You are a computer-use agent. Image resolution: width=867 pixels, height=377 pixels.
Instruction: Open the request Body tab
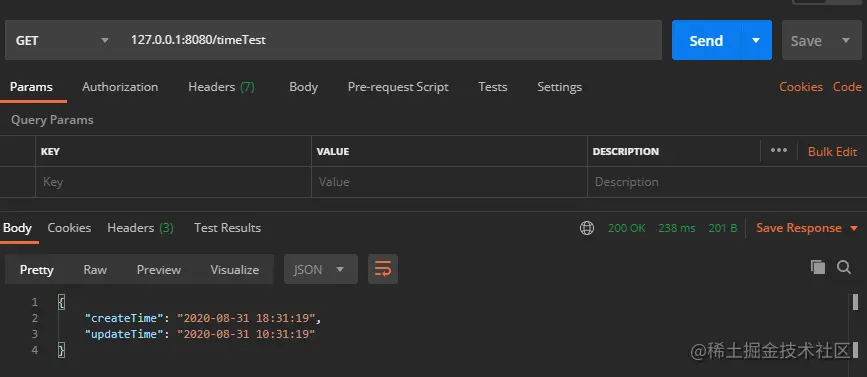(304, 87)
